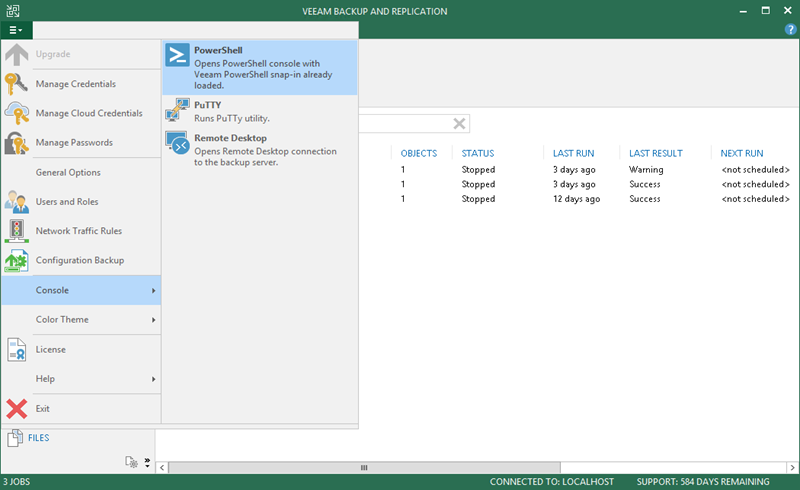The width and height of the screenshot is (800, 490).
Task: Click the horizontal scrollbar thumb
Action: pos(364,468)
